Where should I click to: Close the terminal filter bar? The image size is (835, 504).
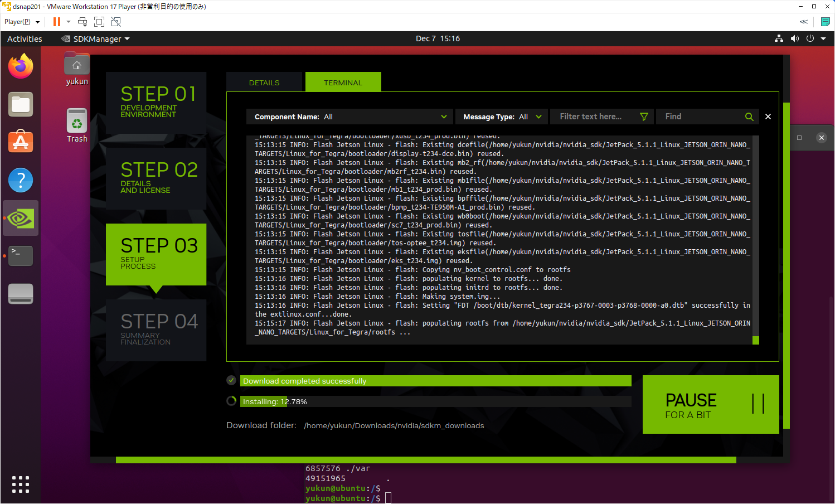(x=768, y=117)
